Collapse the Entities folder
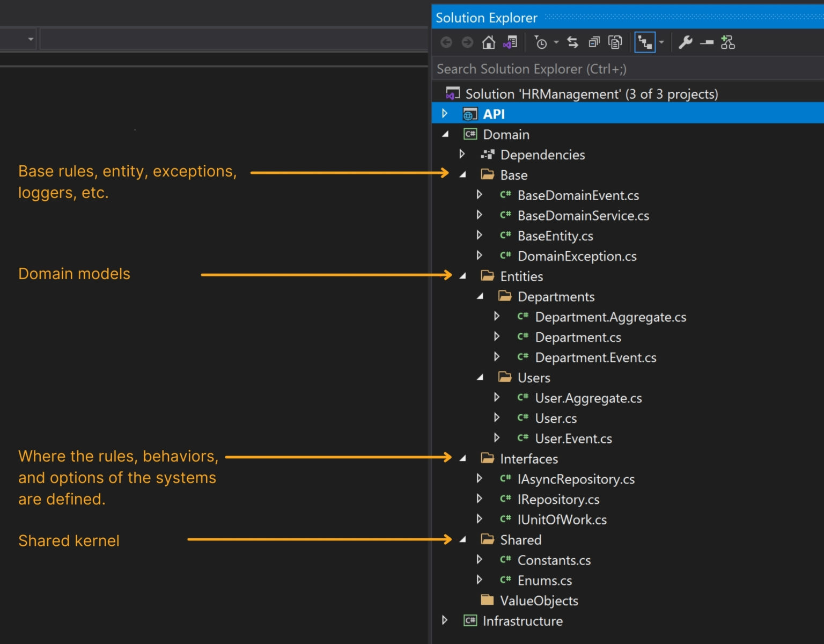Image resolution: width=824 pixels, height=644 pixels. coord(462,276)
